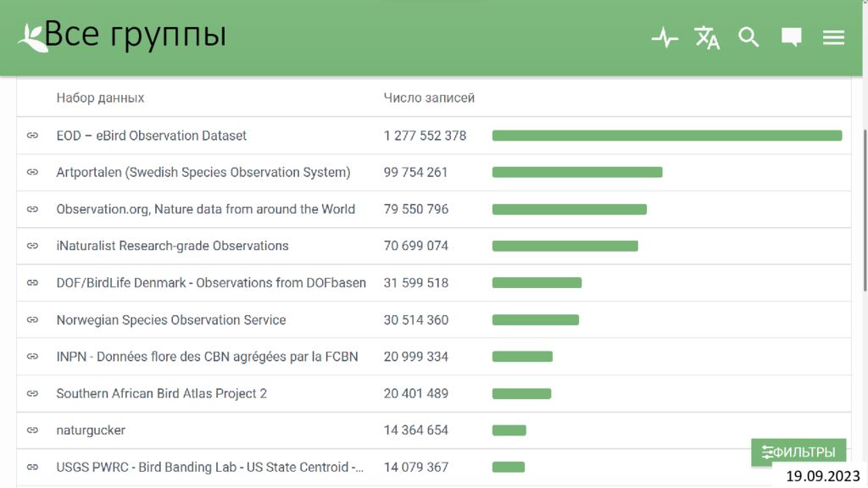This screenshot has width=868, height=488.
Task: Open EOD – eBird Observation Dataset
Action: (151, 136)
